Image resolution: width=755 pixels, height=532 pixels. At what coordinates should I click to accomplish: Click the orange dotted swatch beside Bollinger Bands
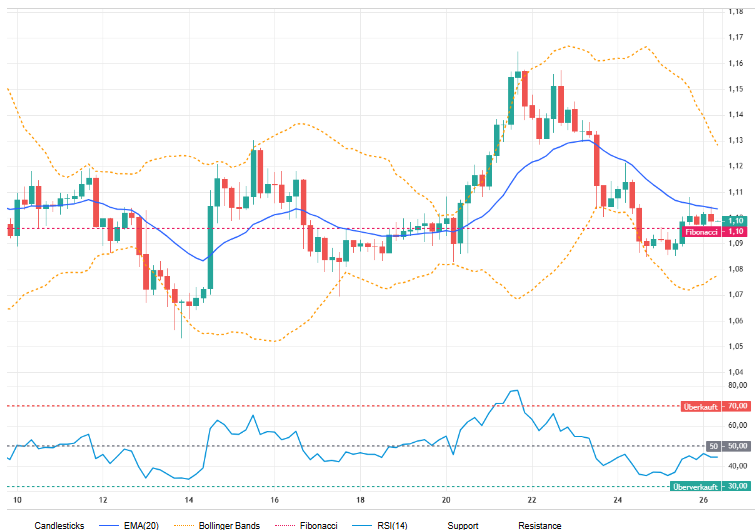coord(183,525)
